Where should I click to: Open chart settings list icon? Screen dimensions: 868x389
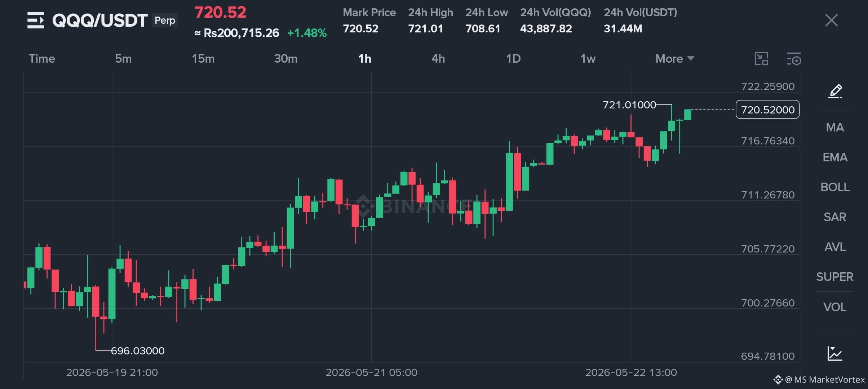[793, 59]
